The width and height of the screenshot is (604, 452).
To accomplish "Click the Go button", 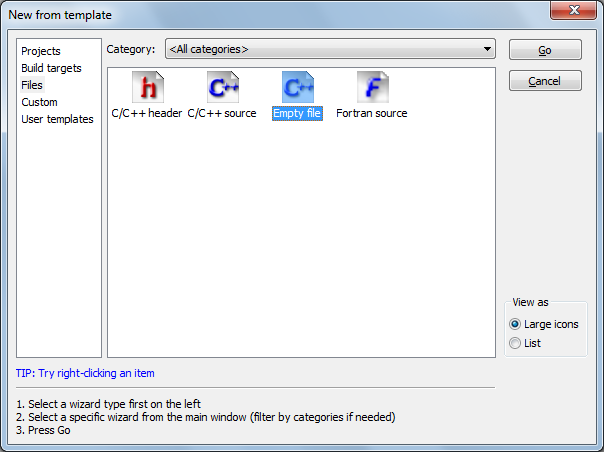I will tap(545, 50).
